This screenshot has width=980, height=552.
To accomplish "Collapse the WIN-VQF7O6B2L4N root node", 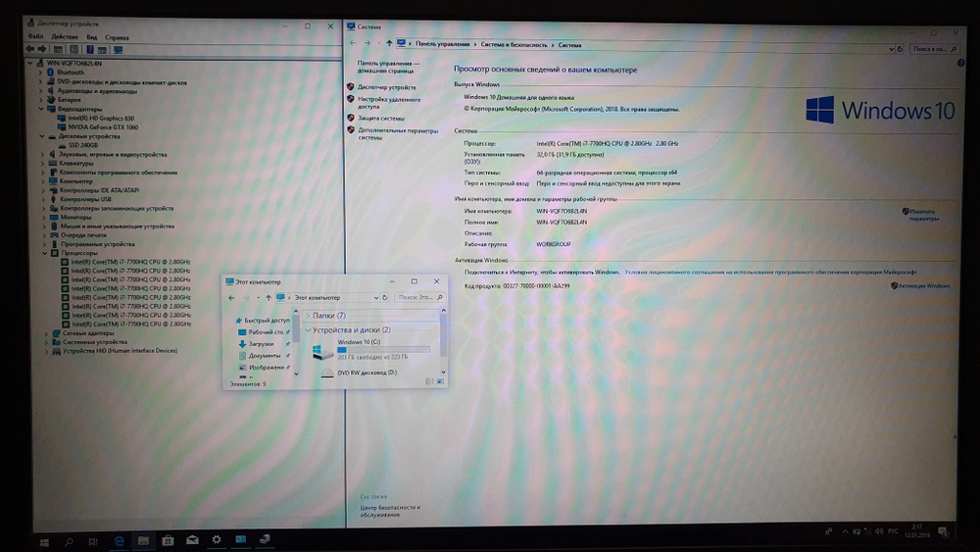I will click(29, 63).
